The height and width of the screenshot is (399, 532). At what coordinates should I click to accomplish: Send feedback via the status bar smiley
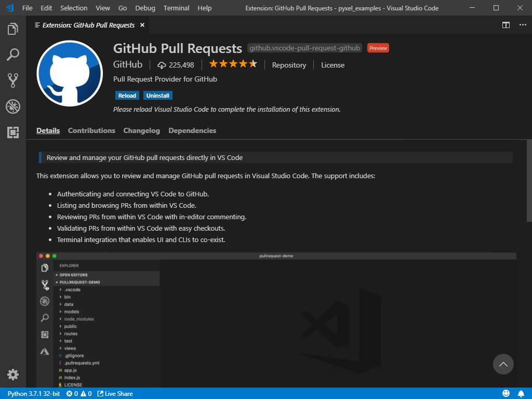[x=506, y=393]
